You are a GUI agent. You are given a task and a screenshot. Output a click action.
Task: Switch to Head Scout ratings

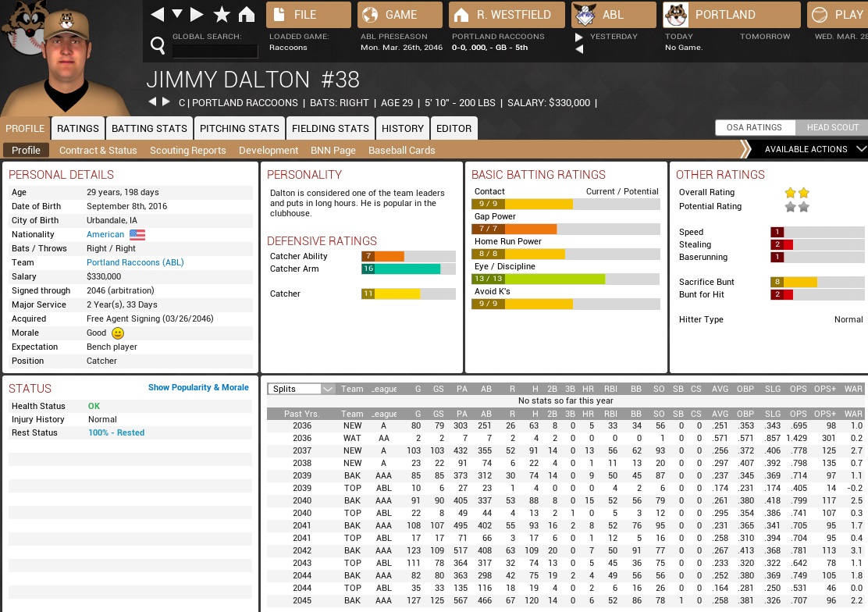click(x=832, y=127)
